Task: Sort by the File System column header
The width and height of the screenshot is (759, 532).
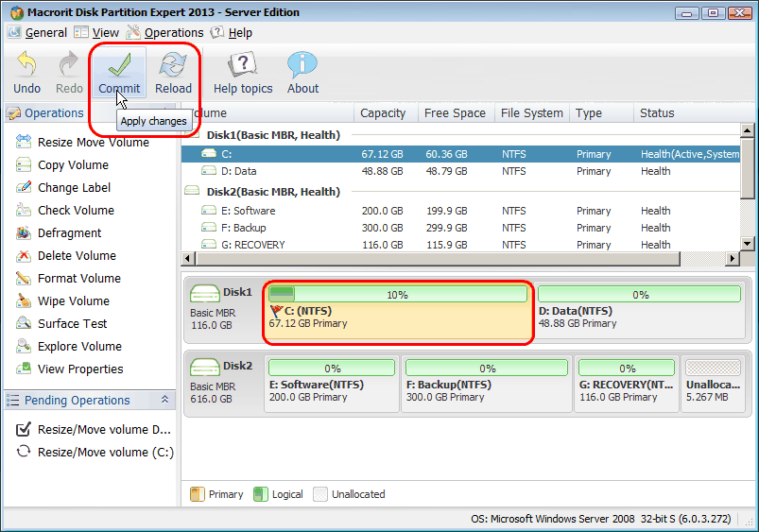Action: click(x=532, y=113)
